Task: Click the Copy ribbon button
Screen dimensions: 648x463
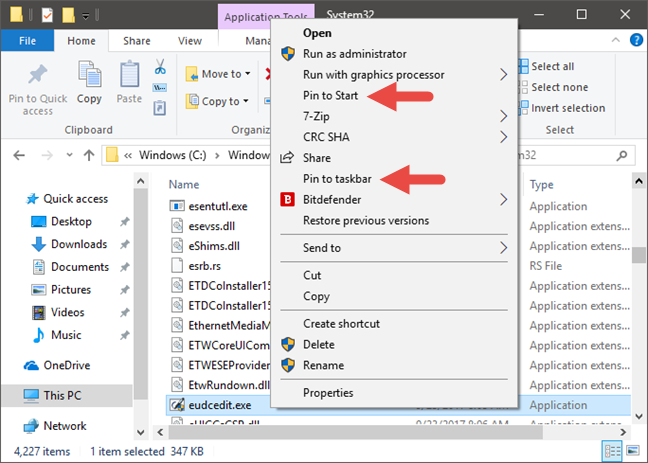Action: pyautogui.click(x=89, y=82)
